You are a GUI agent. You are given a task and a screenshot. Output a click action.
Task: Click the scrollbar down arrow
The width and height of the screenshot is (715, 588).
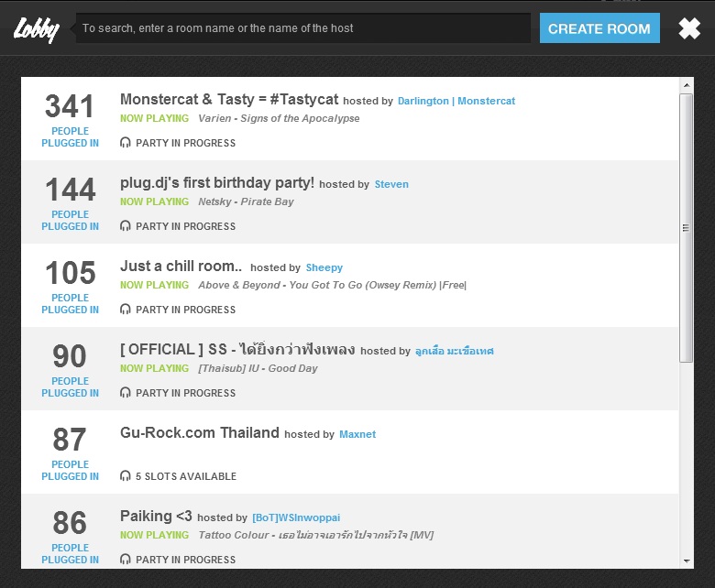click(x=687, y=561)
